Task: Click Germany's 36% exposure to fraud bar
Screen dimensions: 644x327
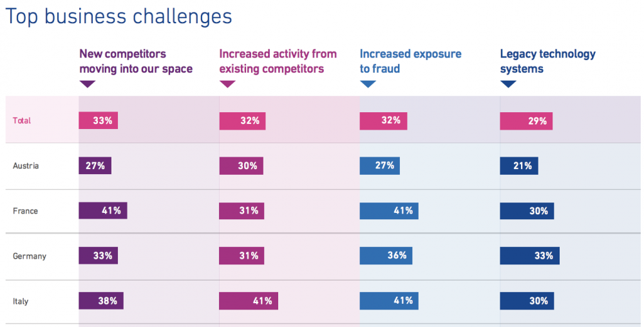Action: tap(386, 255)
